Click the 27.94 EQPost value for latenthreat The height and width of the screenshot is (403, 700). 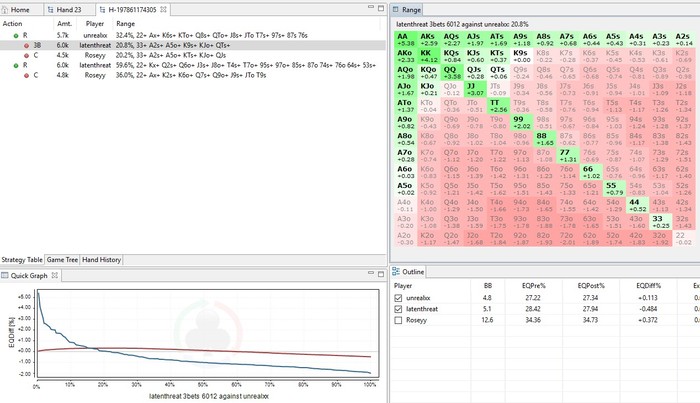pyautogui.click(x=590, y=309)
